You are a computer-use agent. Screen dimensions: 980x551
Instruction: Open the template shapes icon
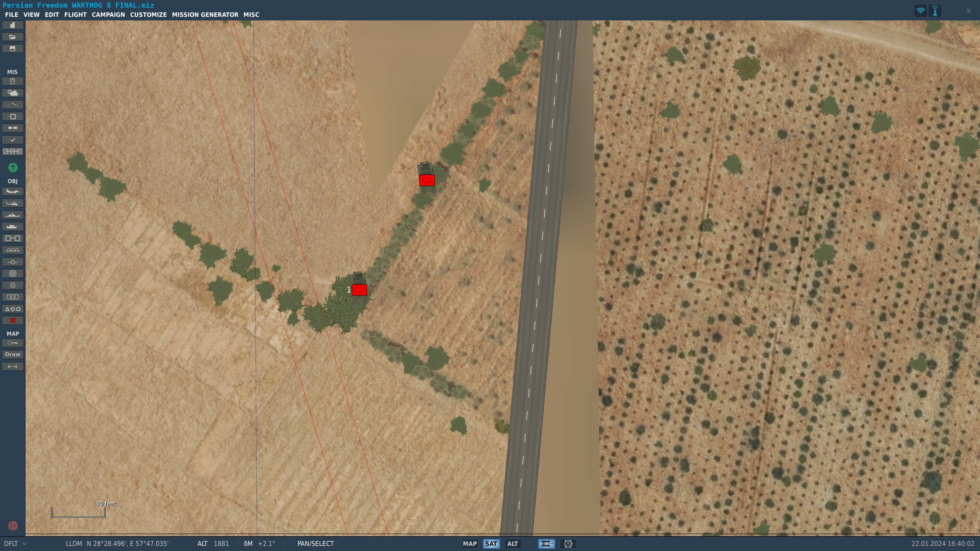tap(13, 309)
